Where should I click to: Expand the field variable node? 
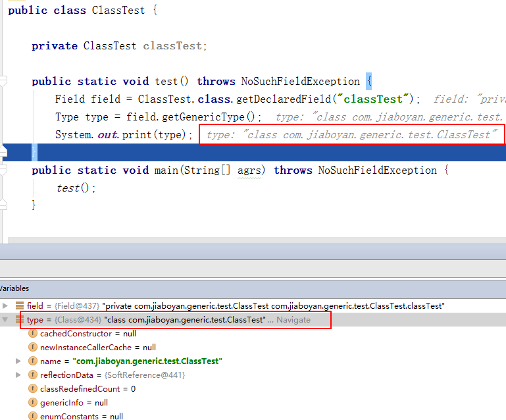(x=5, y=305)
